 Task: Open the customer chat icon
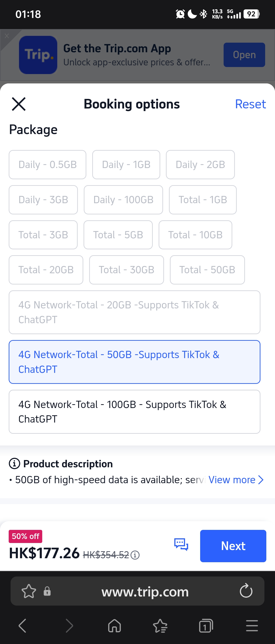(x=181, y=544)
